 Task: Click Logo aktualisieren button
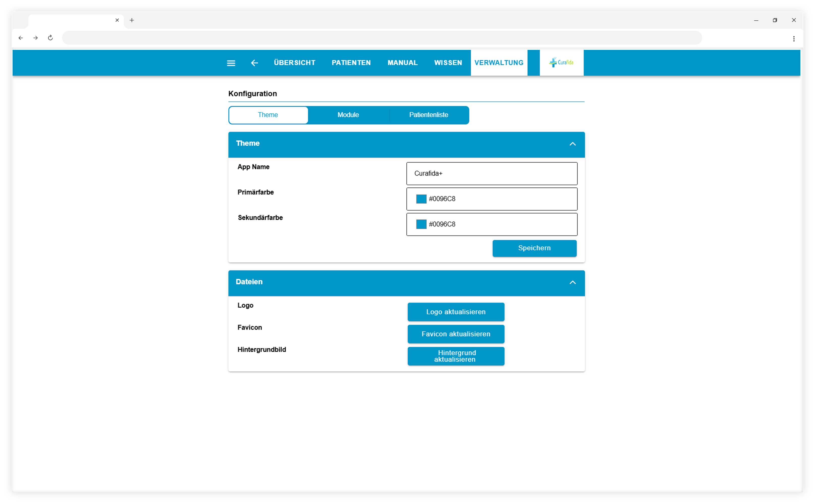point(456,312)
